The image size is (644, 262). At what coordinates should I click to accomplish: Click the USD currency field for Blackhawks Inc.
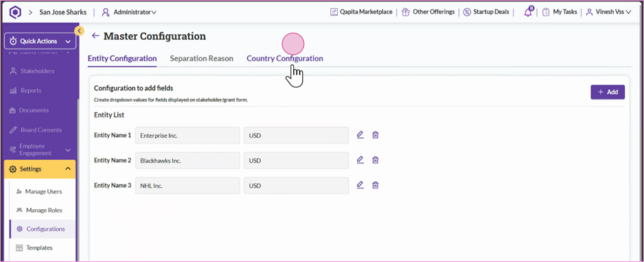pyautogui.click(x=296, y=160)
